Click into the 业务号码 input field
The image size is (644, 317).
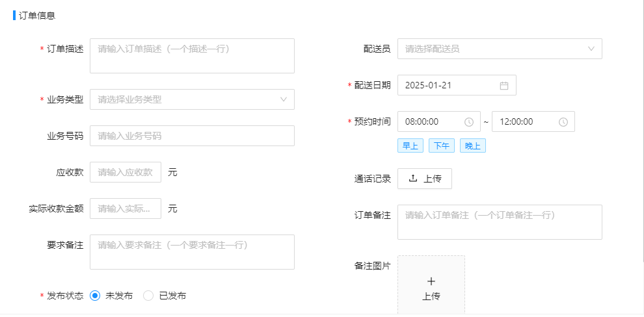[192, 136]
